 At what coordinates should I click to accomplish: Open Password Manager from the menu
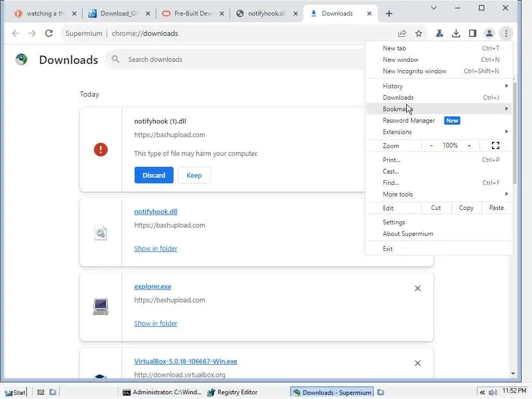pyautogui.click(x=438, y=121)
